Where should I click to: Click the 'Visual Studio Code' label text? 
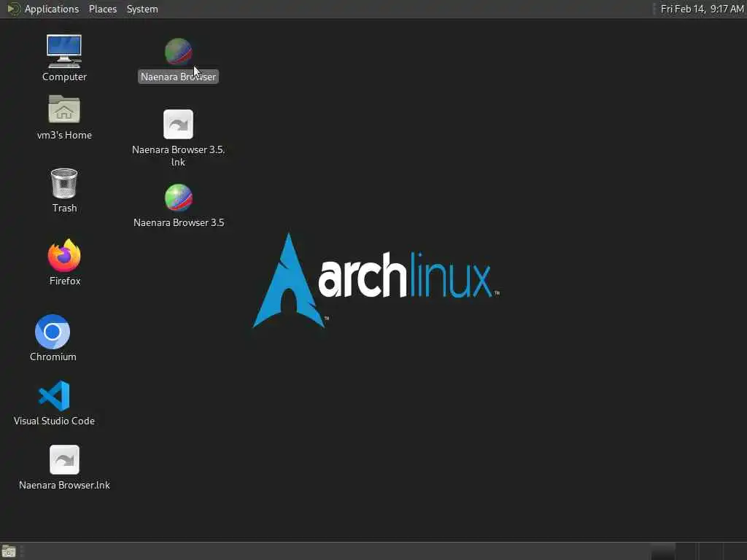54,421
